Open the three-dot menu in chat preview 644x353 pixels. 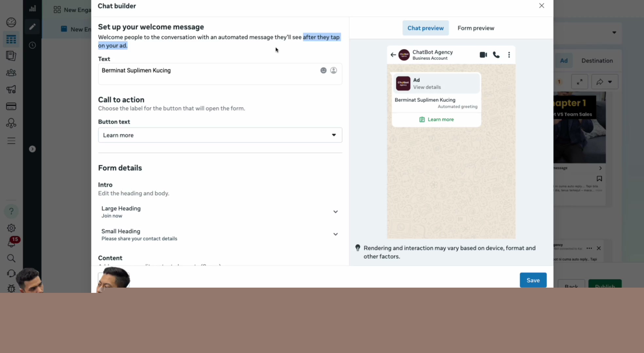pos(509,55)
